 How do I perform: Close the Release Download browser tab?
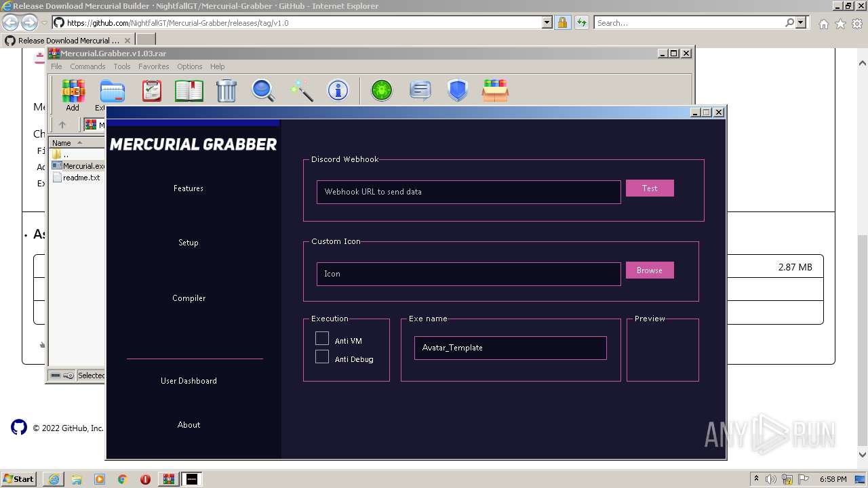(127, 41)
